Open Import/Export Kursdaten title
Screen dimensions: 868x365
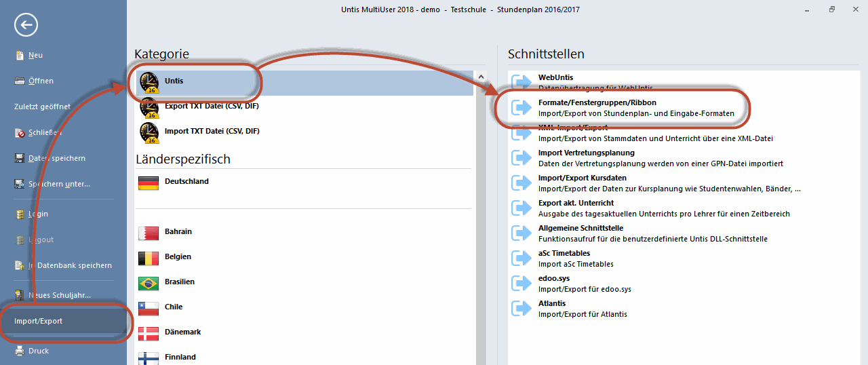[583, 178]
